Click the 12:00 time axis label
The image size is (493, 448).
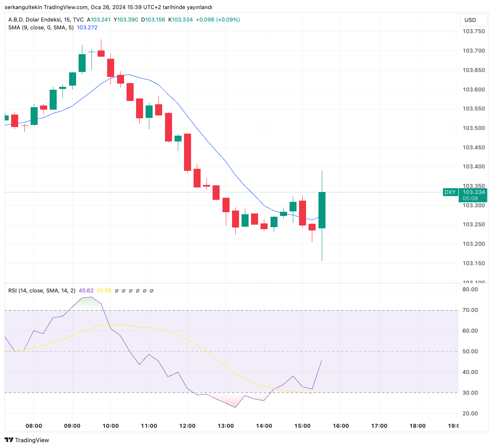click(x=187, y=426)
